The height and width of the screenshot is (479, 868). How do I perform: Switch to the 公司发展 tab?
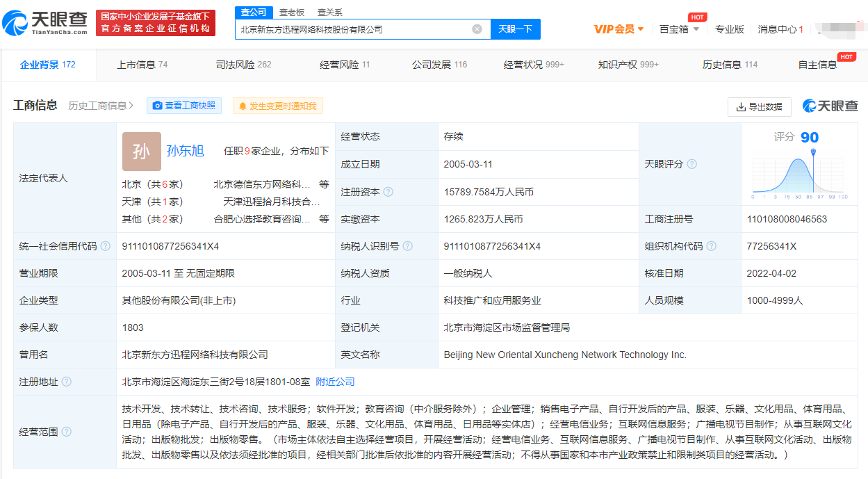[x=439, y=65]
